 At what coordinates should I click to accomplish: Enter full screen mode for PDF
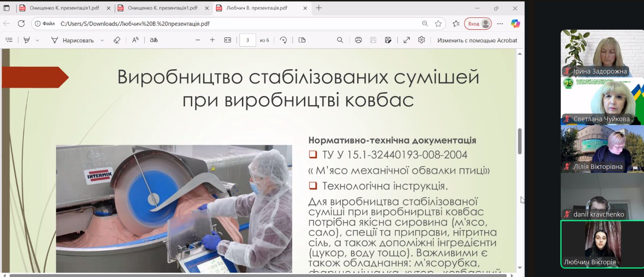(x=407, y=40)
